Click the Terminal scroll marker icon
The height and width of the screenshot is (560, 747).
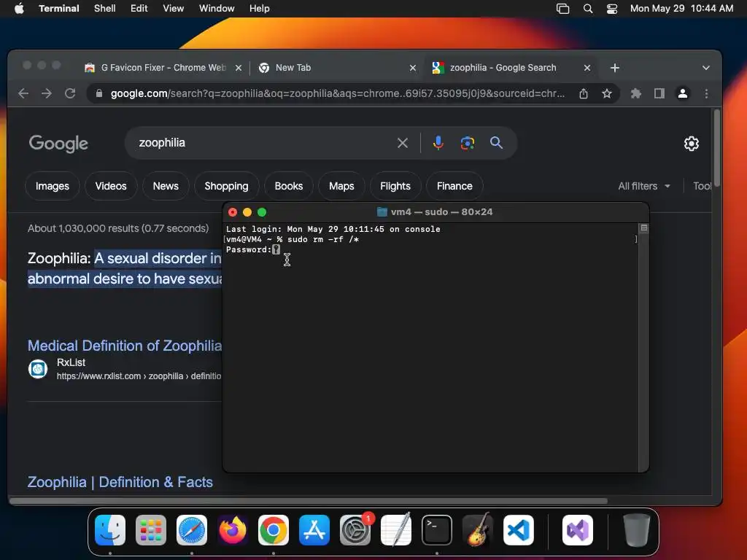coord(643,228)
